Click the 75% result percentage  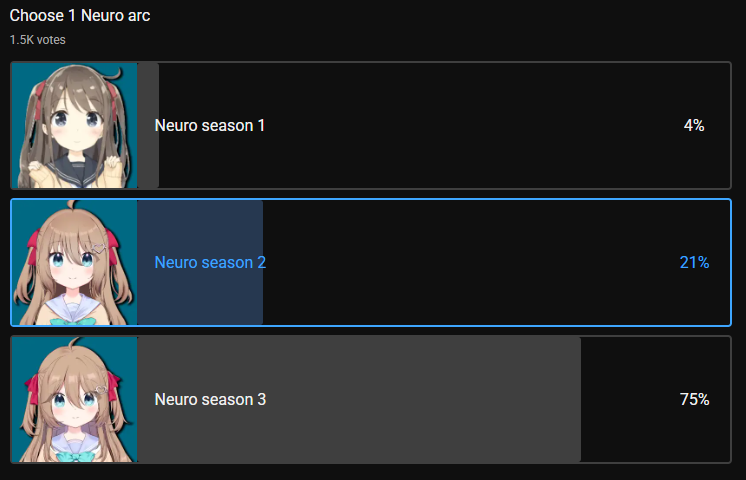(x=694, y=400)
